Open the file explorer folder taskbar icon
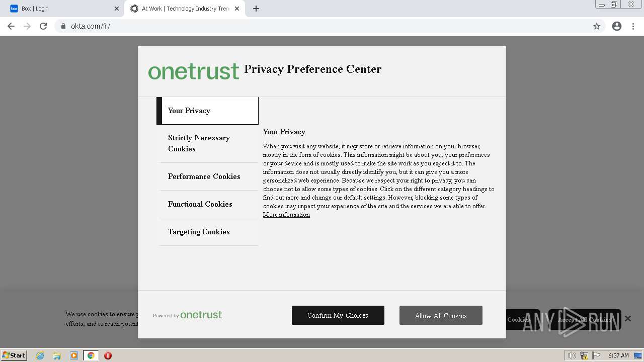This screenshot has height=362, width=644. [x=57, y=355]
